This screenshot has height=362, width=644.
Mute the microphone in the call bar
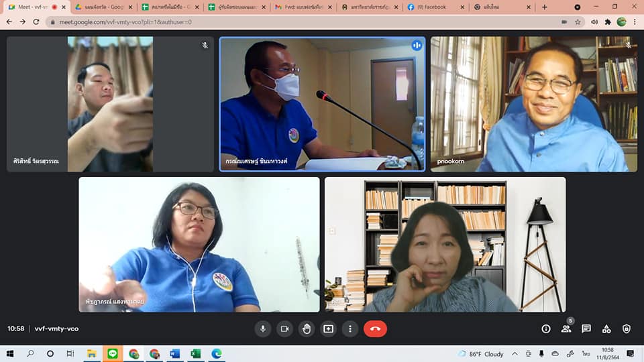coord(263,328)
